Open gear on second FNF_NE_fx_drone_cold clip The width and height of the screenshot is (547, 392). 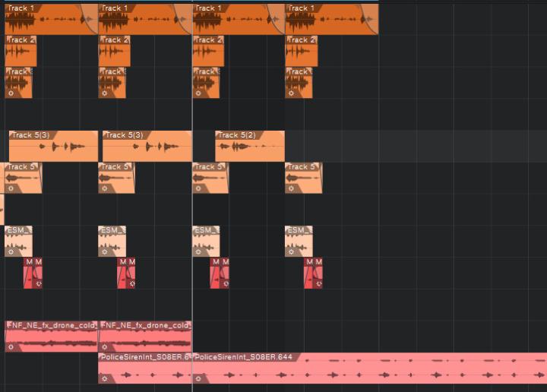[x=104, y=347]
